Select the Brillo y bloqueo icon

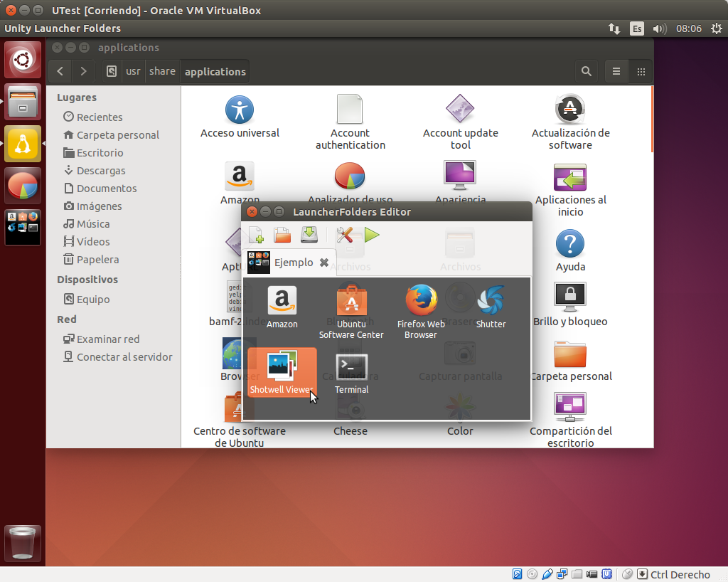[x=571, y=305]
